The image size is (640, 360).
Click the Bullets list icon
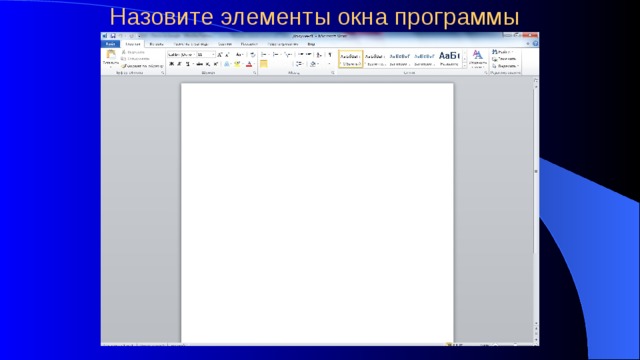(x=264, y=55)
